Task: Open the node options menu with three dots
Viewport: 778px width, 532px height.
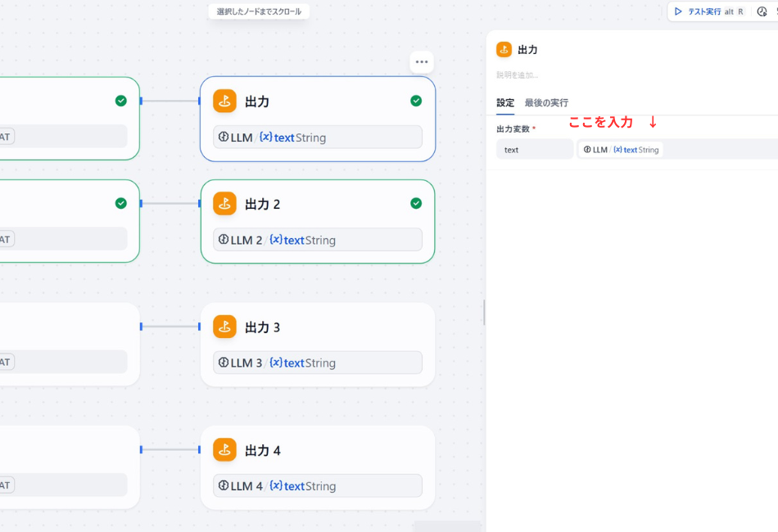Action: [421, 61]
